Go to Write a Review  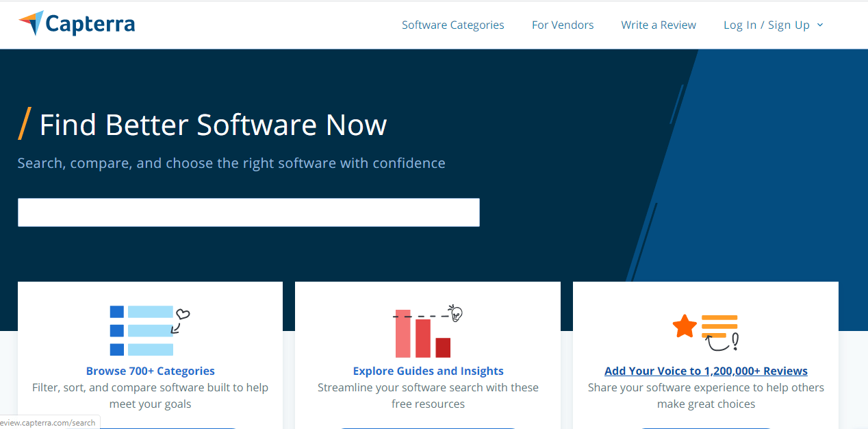(x=659, y=25)
